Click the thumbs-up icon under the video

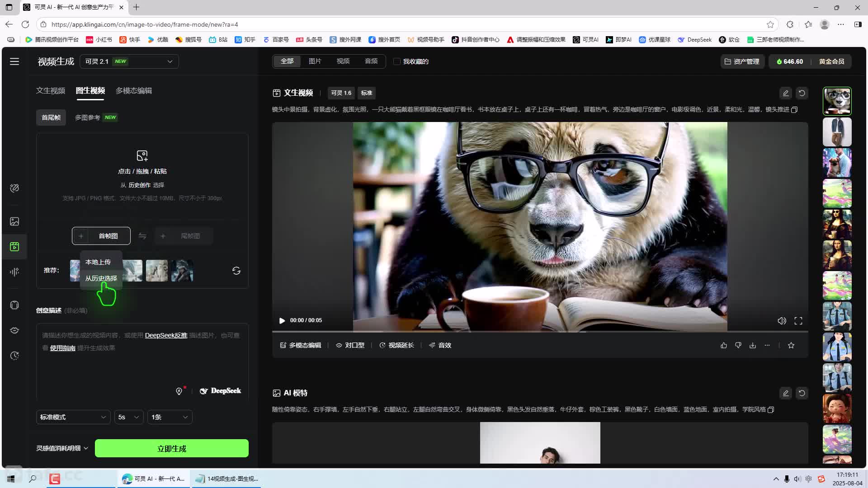pos(724,345)
